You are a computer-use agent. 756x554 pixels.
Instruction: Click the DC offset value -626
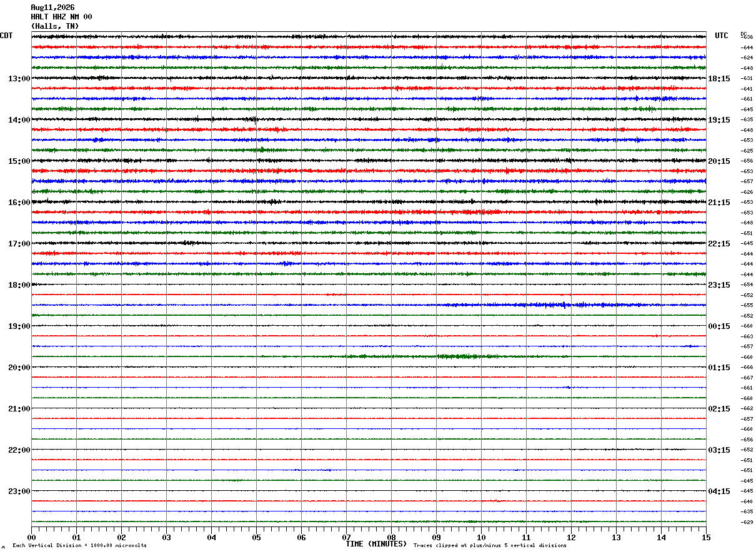[747, 192]
